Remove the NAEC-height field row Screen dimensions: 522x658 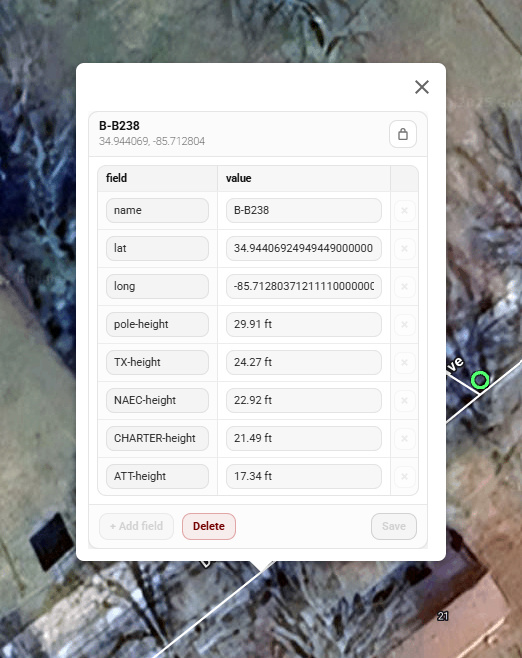coord(405,400)
